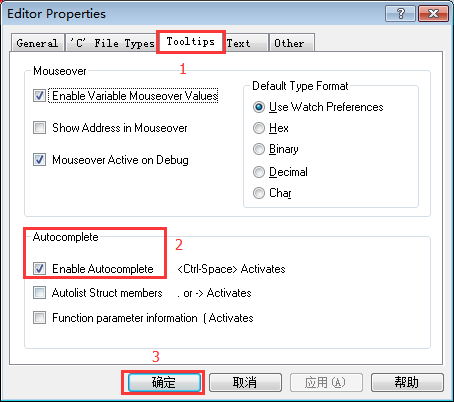Screen dimensions: 454x402
Task: Select Use Watch Preferences radio button
Action: coord(259,107)
